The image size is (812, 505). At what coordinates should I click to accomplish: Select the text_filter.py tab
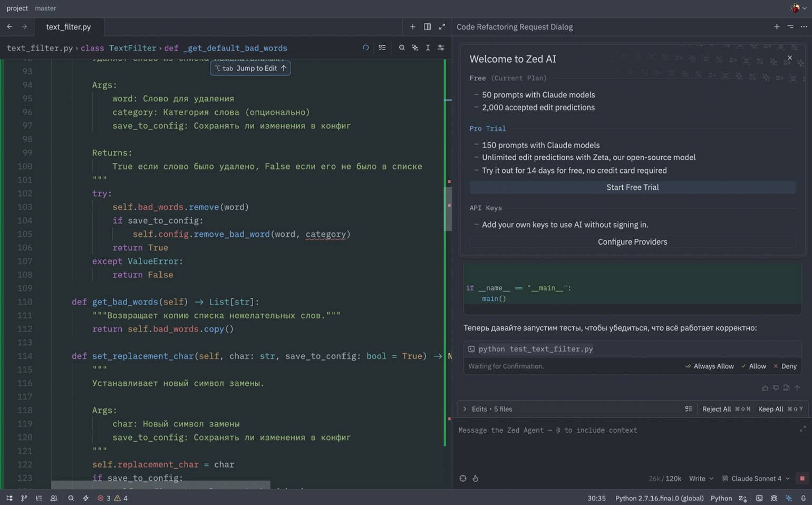tap(69, 27)
